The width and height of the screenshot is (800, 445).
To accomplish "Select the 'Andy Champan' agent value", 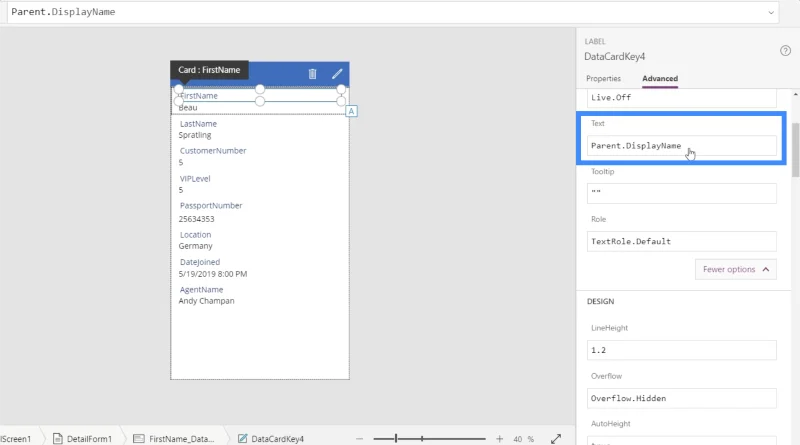I will (x=207, y=301).
